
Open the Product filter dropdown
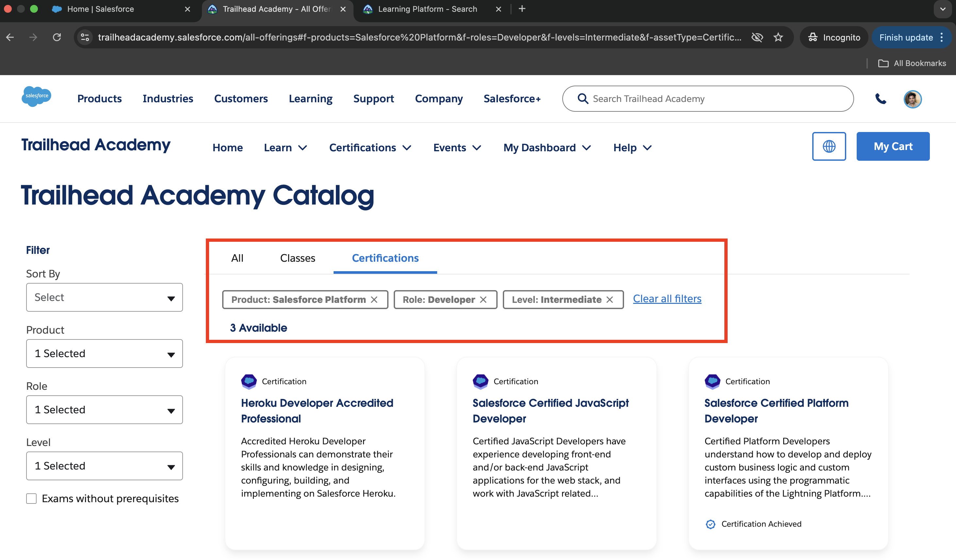tap(104, 354)
